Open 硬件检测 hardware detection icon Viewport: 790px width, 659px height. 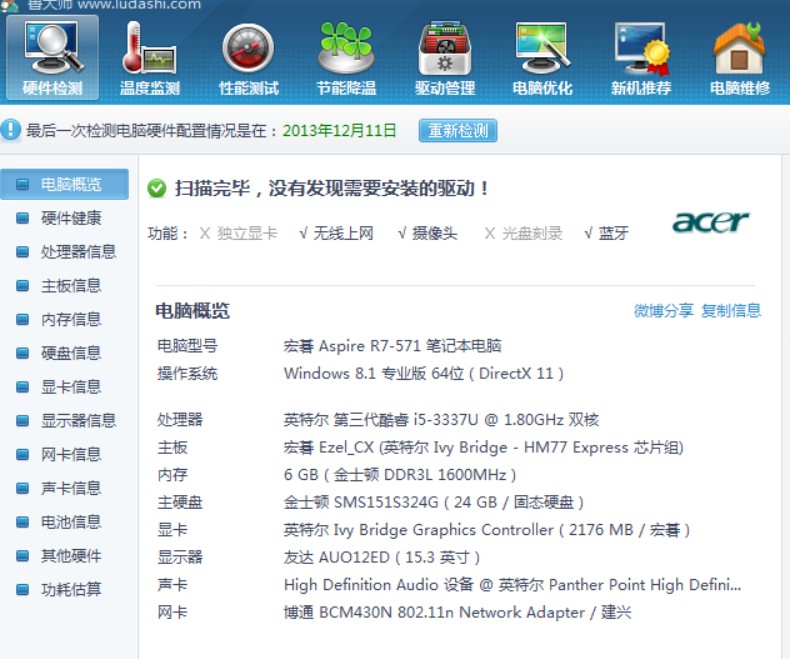tap(52, 57)
